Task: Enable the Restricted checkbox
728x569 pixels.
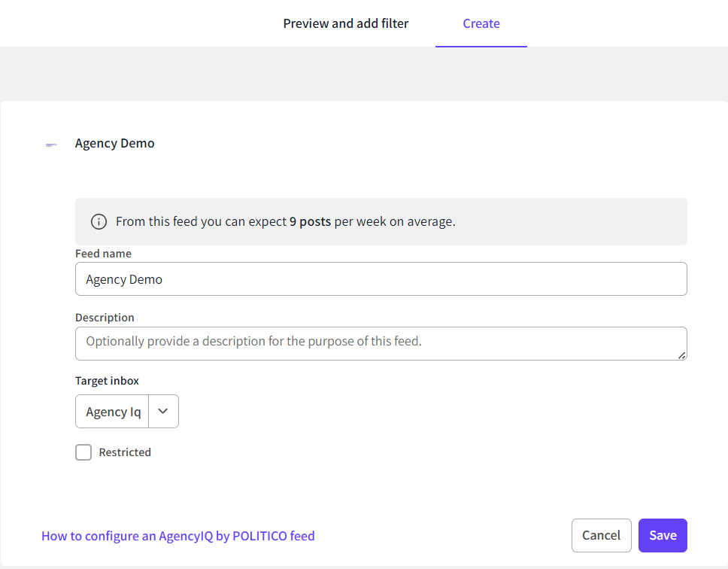Action: [x=83, y=452]
